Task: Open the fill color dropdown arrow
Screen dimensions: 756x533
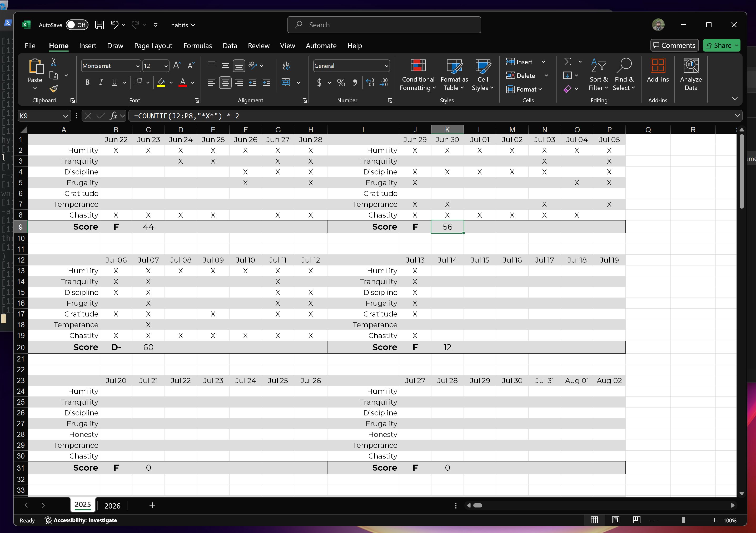Action: pyautogui.click(x=171, y=83)
